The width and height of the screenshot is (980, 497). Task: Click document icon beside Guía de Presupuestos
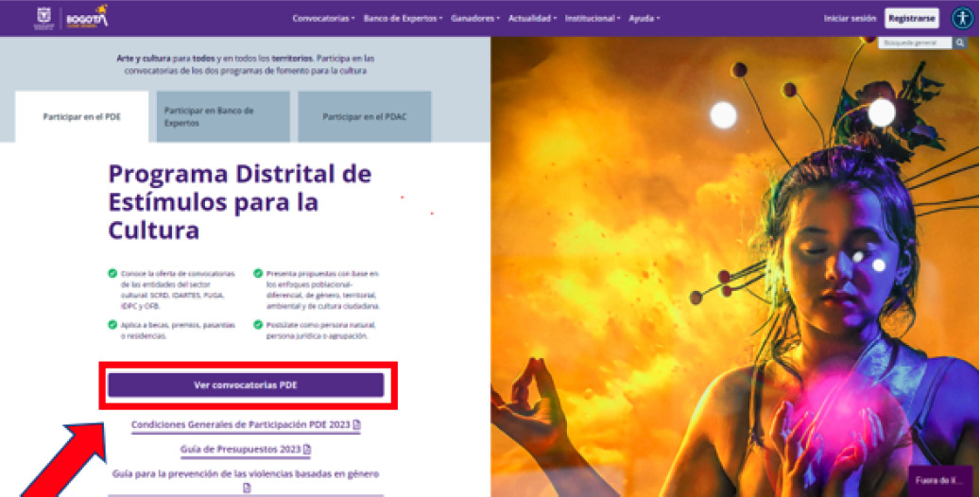click(x=307, y=450)
